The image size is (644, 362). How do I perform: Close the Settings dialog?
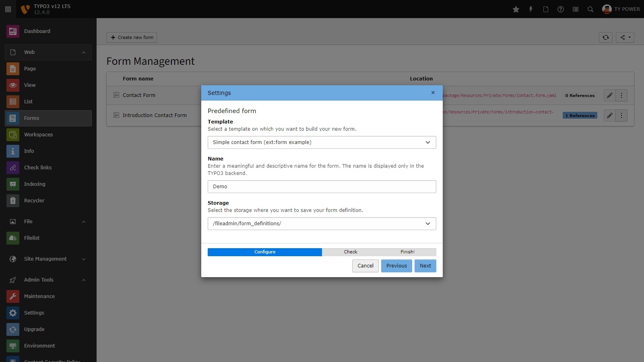433,93
